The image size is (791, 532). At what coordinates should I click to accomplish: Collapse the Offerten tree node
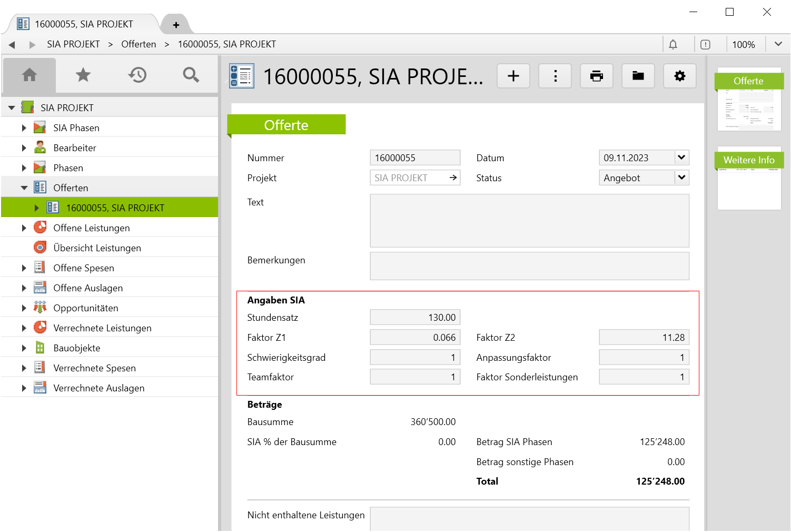pyautogui.click(x=24, y=188)
